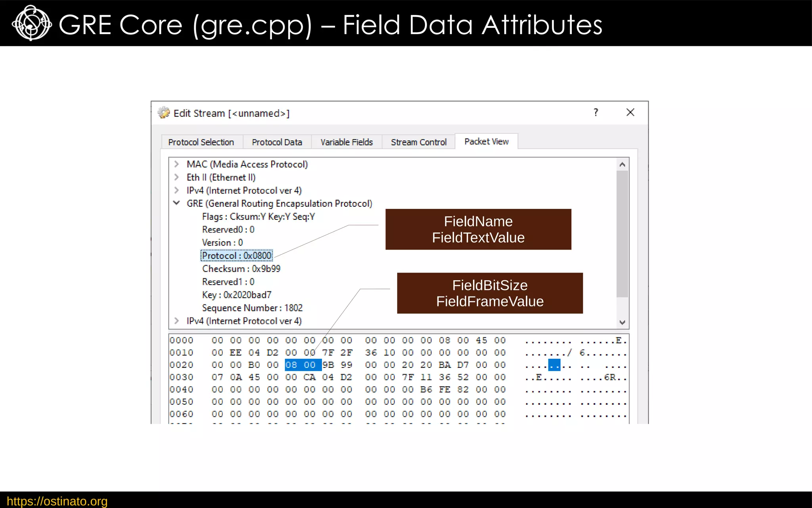Click the scroll down arrow in protocol tree
Screen dimensions: 812x508
point(622,322)
